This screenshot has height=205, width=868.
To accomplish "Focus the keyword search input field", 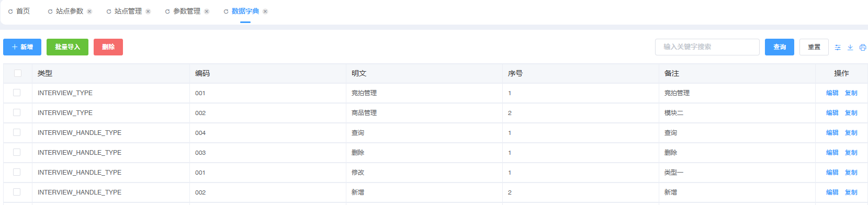I will [707, 47].
